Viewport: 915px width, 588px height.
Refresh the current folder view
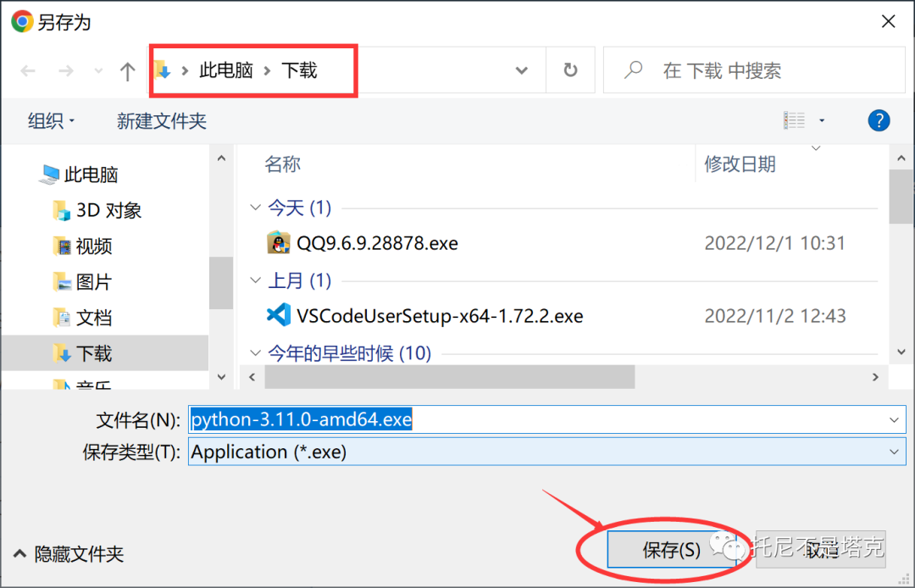[570, 70]
